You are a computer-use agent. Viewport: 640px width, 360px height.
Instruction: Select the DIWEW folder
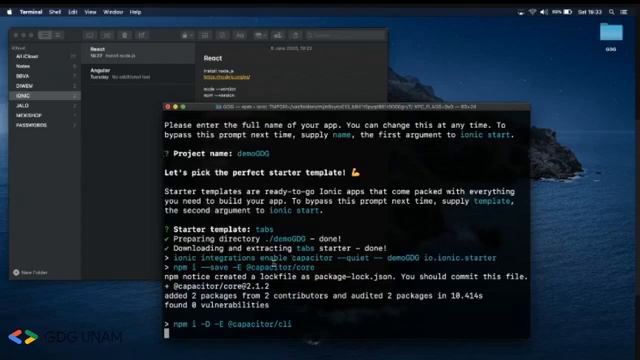[x=45, y=86]
